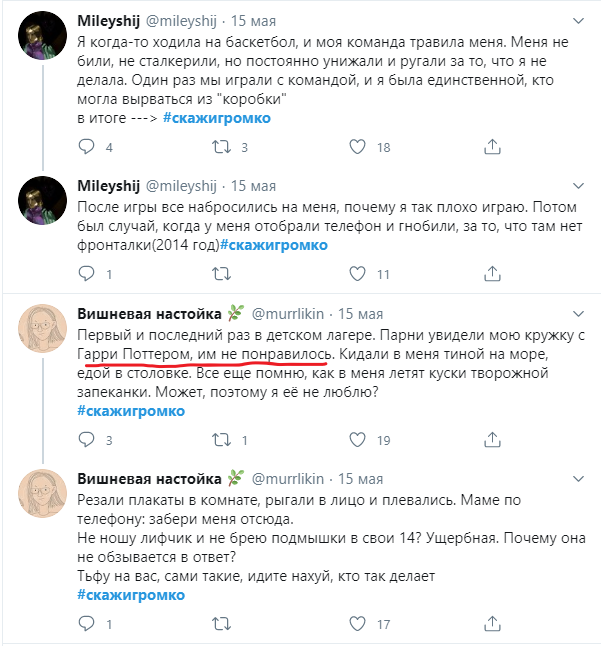Share Mileyshij's first tweet

pyautogui.click(x=490, y=147)
